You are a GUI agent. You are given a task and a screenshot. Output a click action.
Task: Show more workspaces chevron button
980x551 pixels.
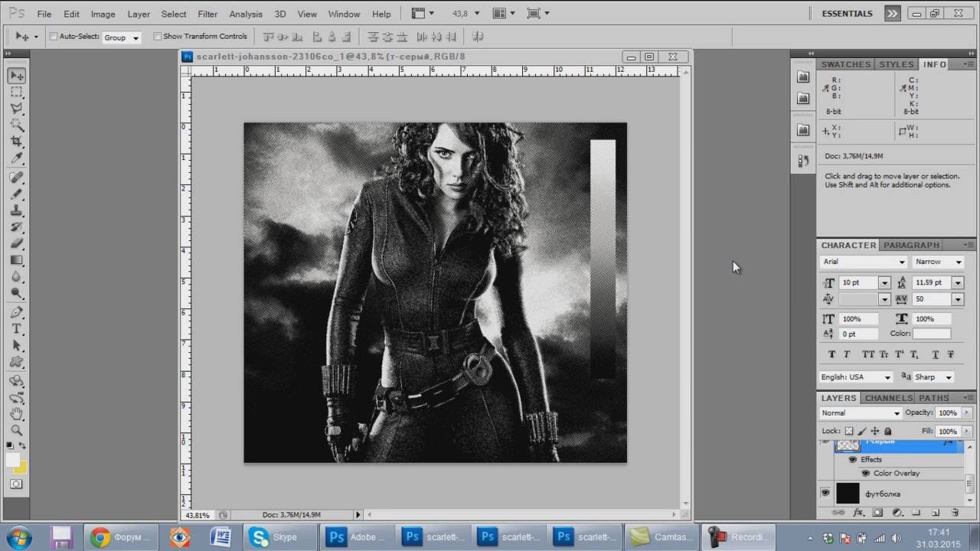click(892, 14)
